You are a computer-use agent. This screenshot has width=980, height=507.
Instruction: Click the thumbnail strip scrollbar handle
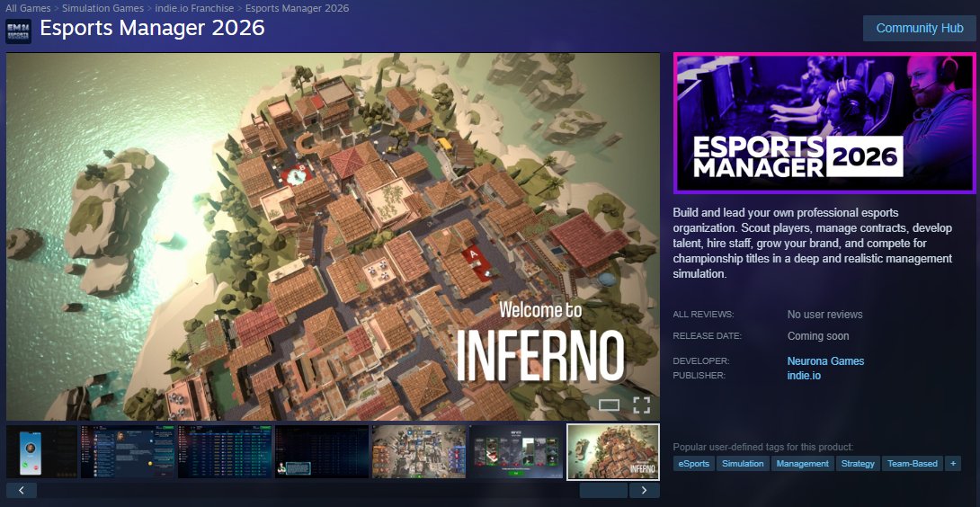pyautogui.click(x=603, y=490)
